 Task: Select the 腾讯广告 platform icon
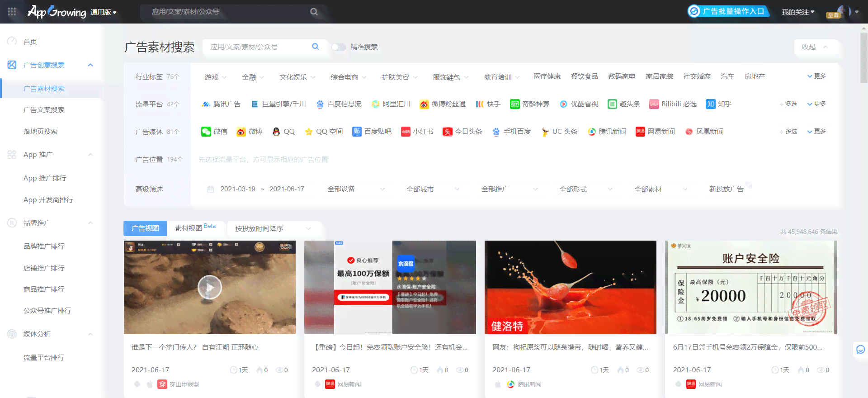coord(206,104)
